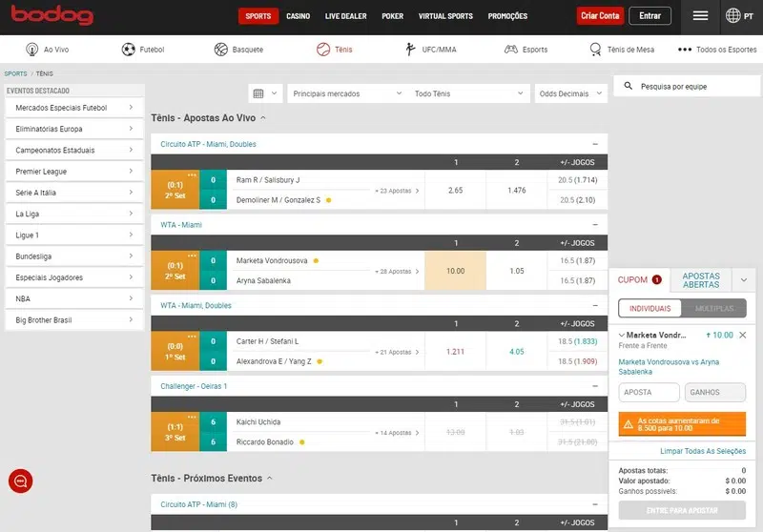763x532 pixels.
Task: Select odds 10.00 for Marketa Vondrousova
Action: coord(455,271)
